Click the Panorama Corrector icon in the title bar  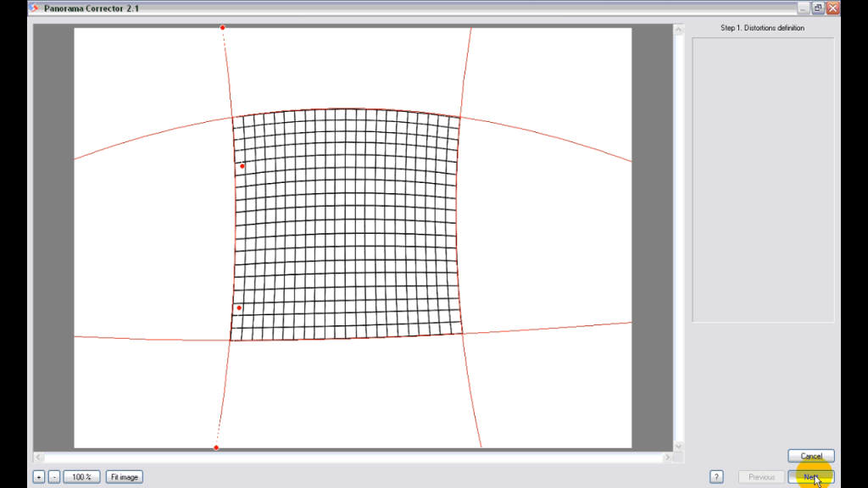coord(32,8)
